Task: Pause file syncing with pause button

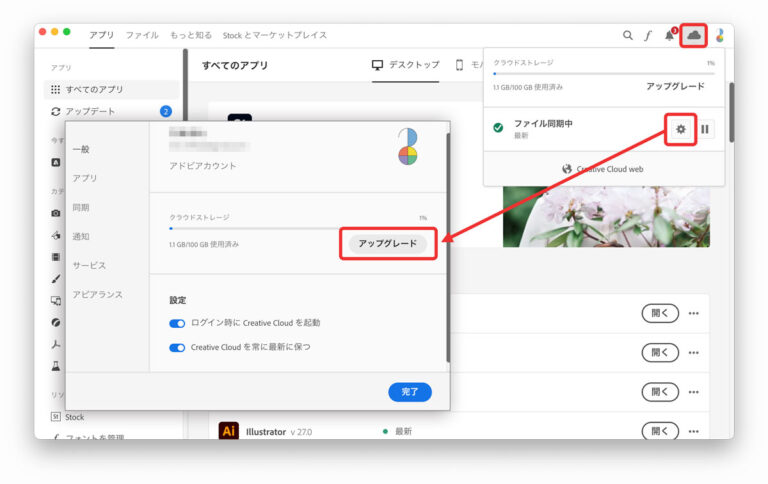Action: (705, 129)
